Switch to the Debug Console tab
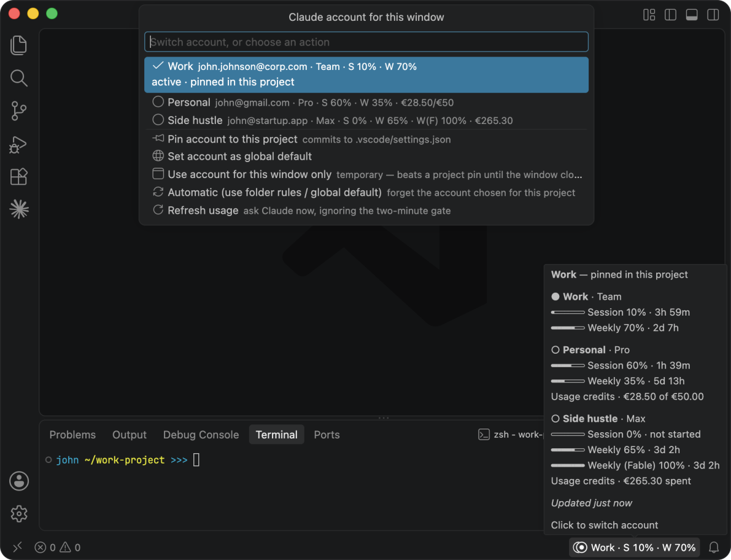 coord(201,435)
